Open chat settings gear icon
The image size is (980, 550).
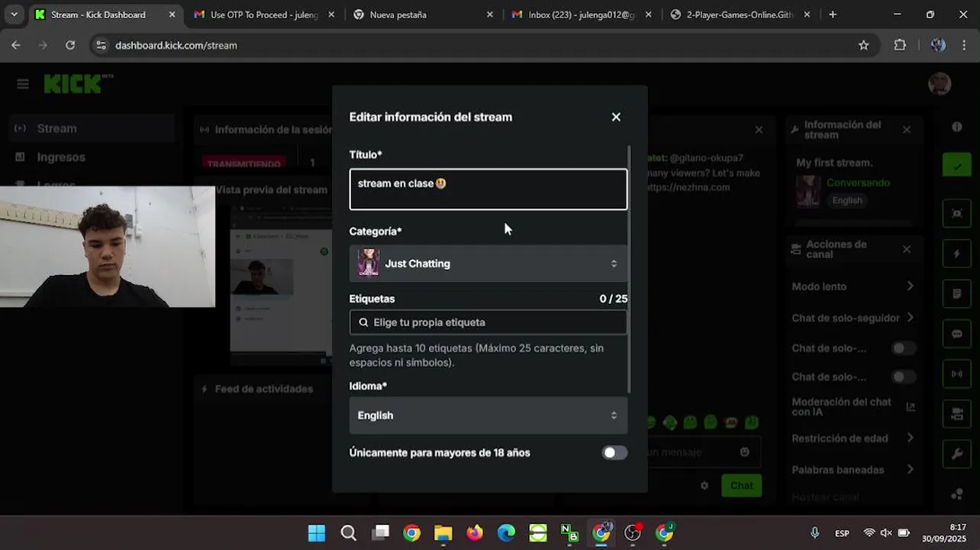point(704,485)
